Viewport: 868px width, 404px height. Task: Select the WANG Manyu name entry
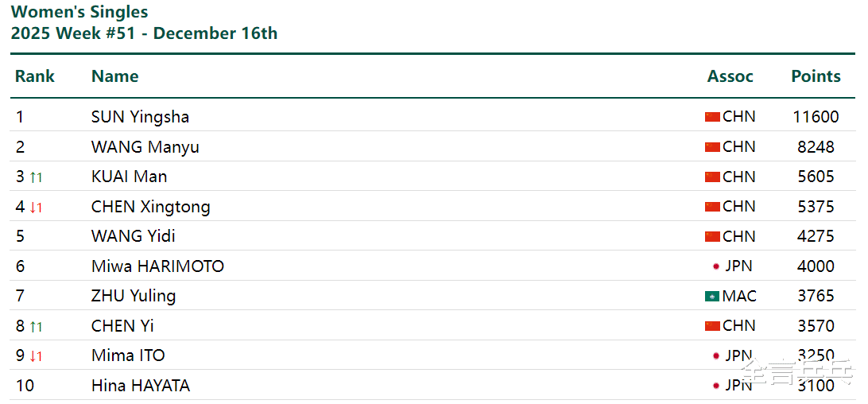tap(145, 147)
